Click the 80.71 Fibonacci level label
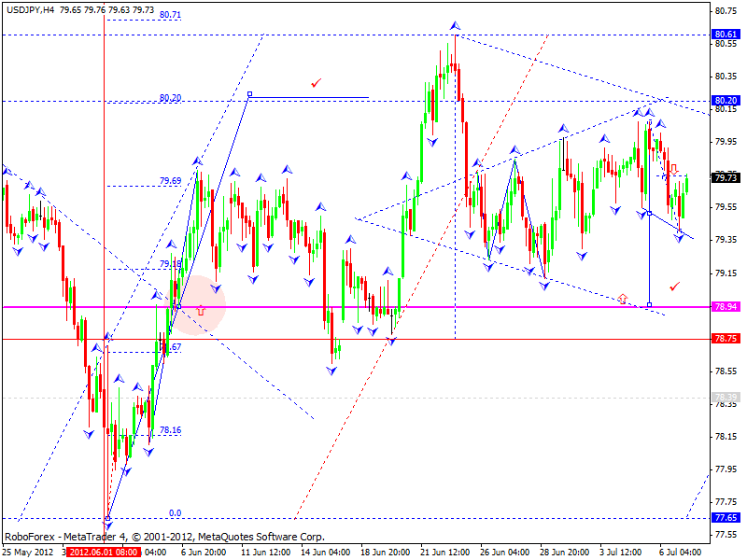The width and height of the screenshot is (747, 560). 170,15
